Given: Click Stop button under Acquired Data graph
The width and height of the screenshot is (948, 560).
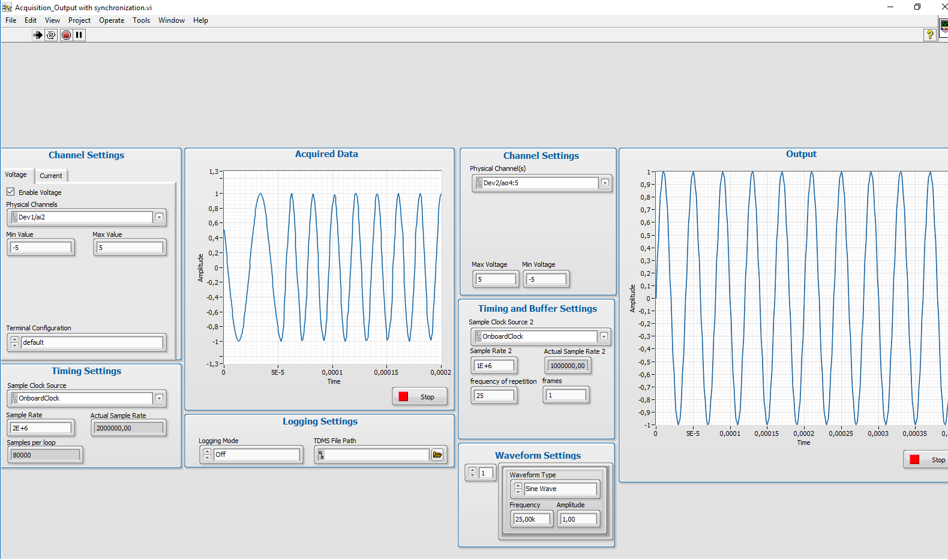Looking at the screenshot, I should point(420,397).
